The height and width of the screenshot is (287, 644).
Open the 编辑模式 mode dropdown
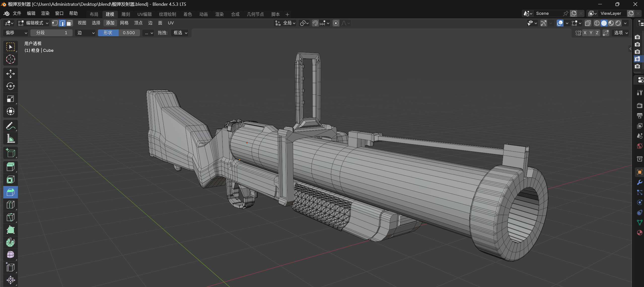click(x=33, y=23)
